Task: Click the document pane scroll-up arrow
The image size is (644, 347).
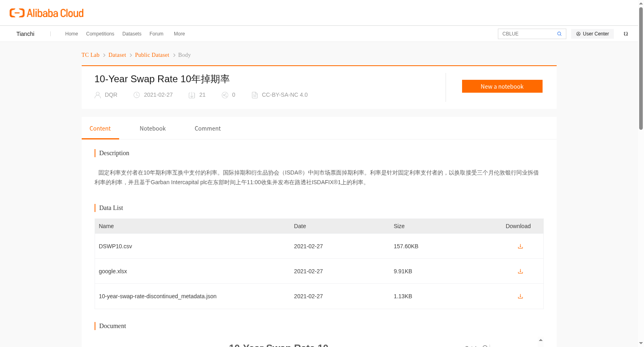Action: 541,340
